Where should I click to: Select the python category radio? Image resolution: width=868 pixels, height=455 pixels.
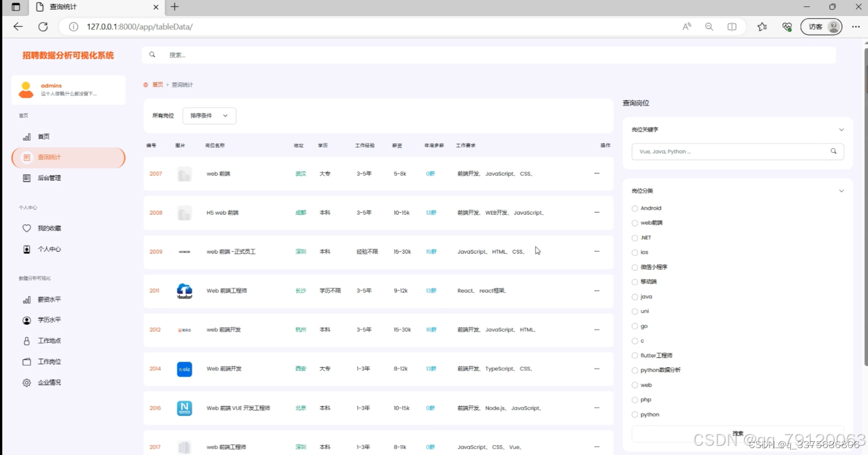point(635,414)
